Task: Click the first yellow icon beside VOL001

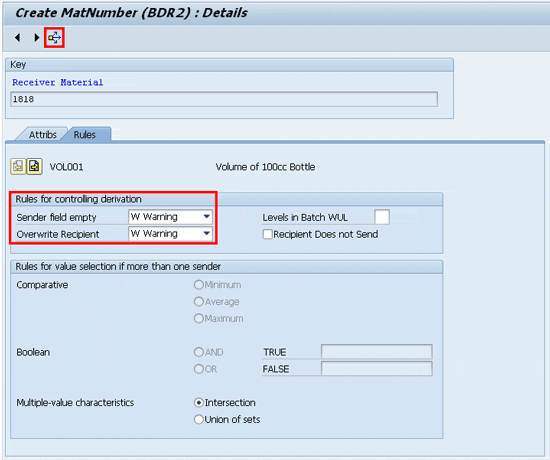Action: tap(18, 166)
